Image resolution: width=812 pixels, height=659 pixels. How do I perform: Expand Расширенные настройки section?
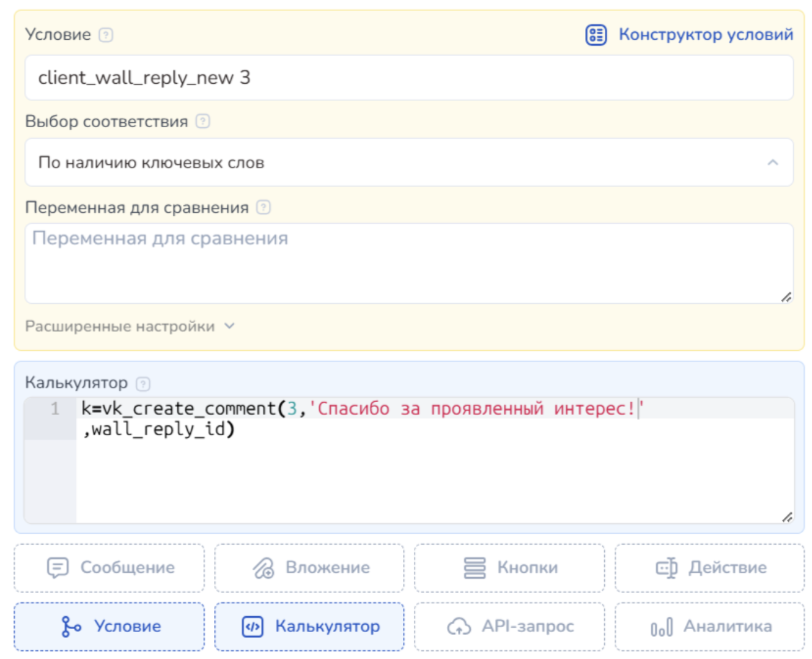[x=130, y=326]
